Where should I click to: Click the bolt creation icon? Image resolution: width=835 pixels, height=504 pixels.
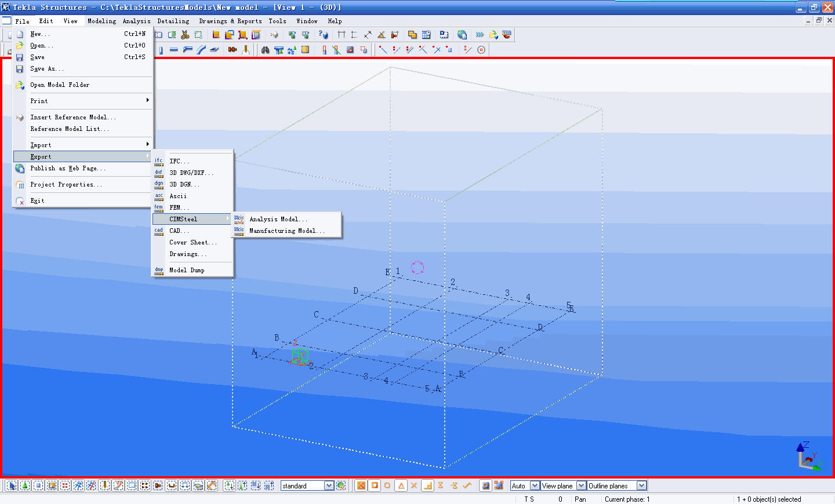[x=233, y=50]
